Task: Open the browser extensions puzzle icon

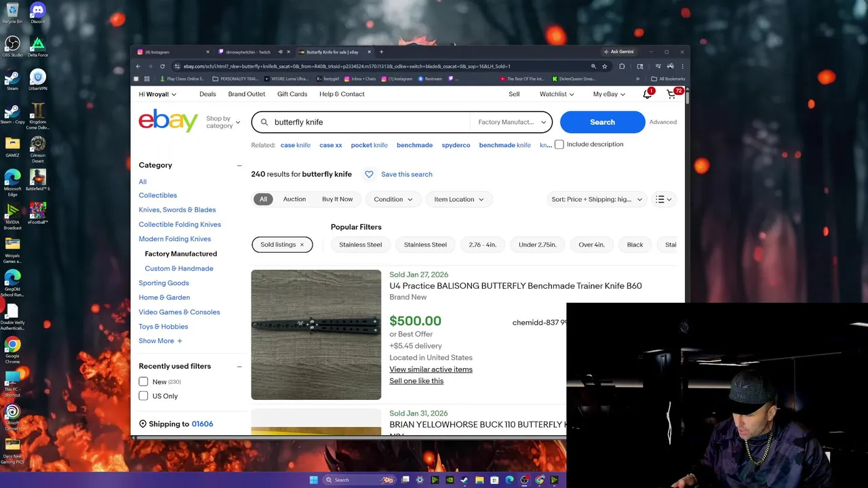Action: pyautogui.click(x=622, y=66)
